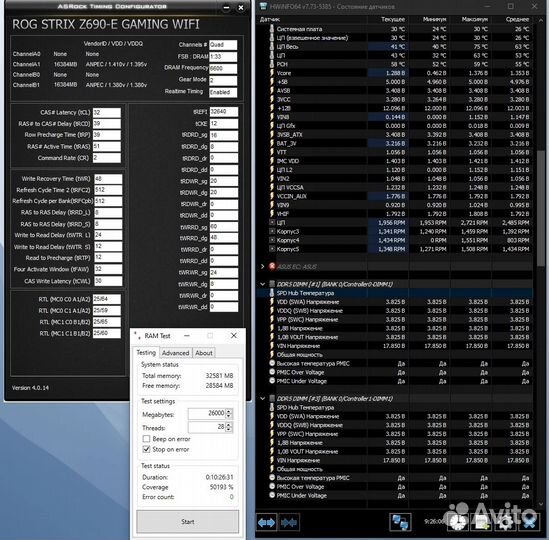
Task: Select the SPD Hub Температура row under DIMM [#1]
Action: pyautogui.click(x=395, y=293)
